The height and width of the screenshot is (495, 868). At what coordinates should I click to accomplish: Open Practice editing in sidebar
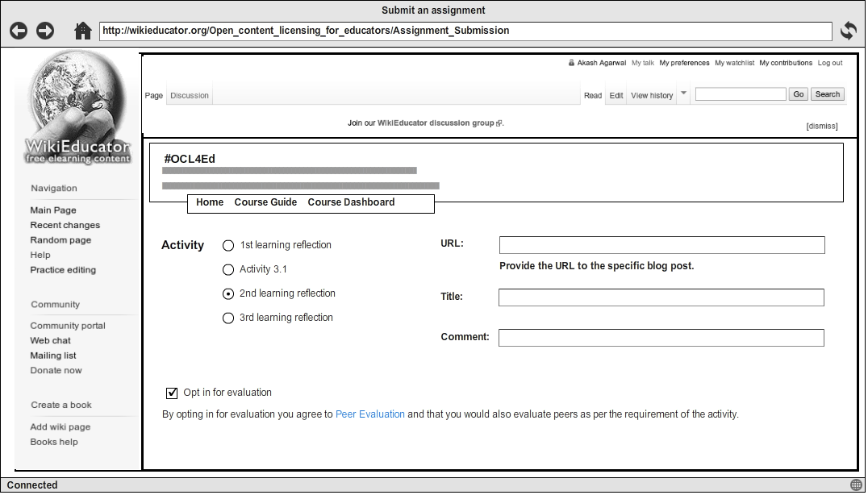63,270
